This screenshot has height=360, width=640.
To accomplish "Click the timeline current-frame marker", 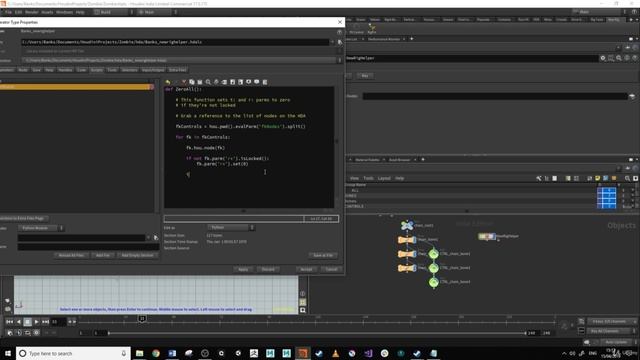I will tap(142, 318).
